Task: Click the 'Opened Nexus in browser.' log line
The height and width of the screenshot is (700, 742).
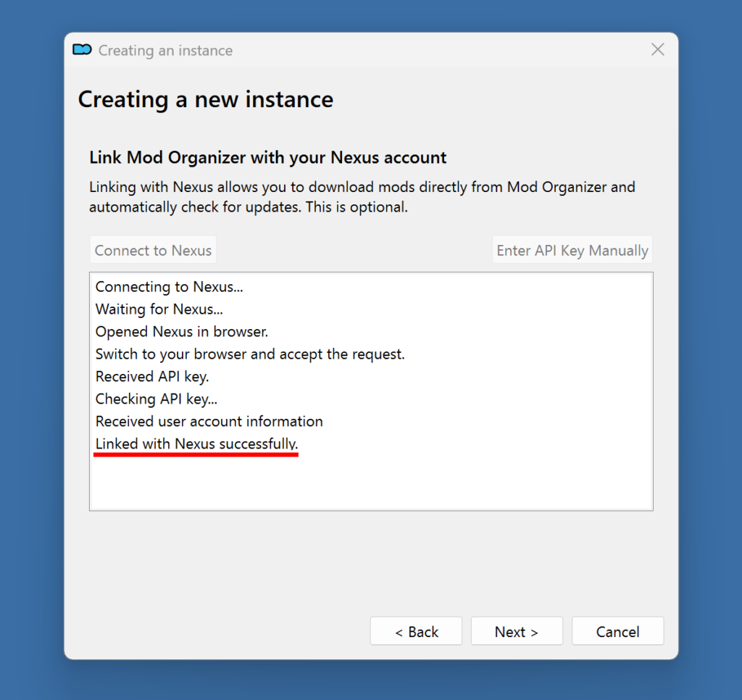Action: (182, 332)
